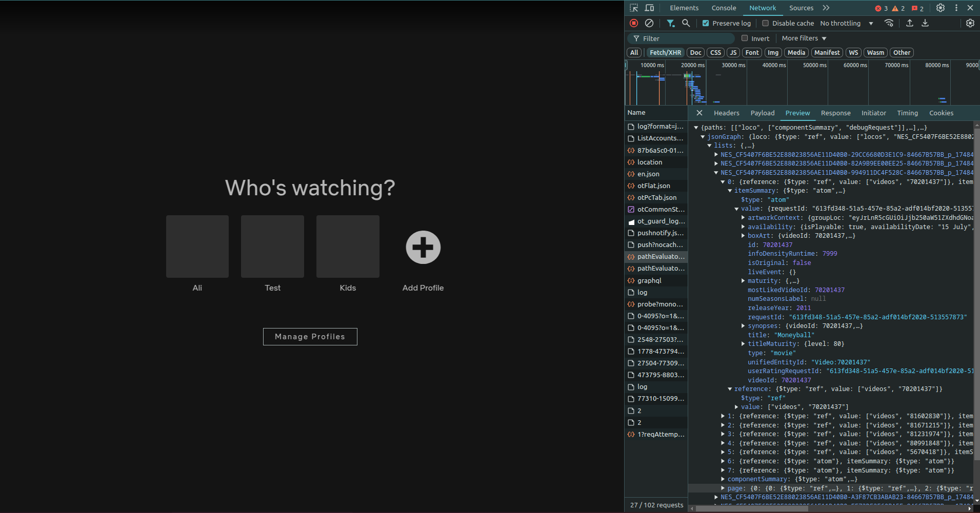
Task: Collapse the lists node
Action: click(x=709, y=146)
